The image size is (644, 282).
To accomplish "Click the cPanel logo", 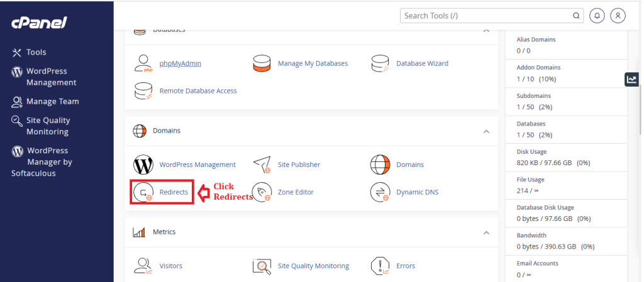I will point(38,23).
